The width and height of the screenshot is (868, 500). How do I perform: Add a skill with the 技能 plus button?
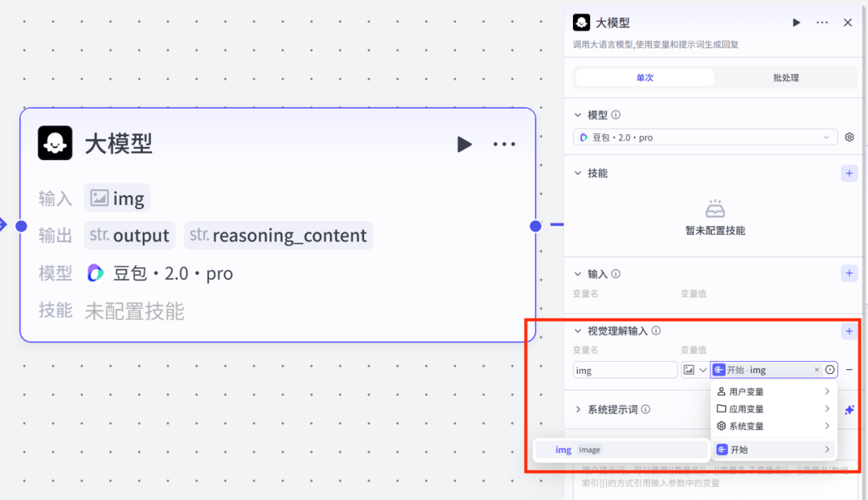point(850,174)
